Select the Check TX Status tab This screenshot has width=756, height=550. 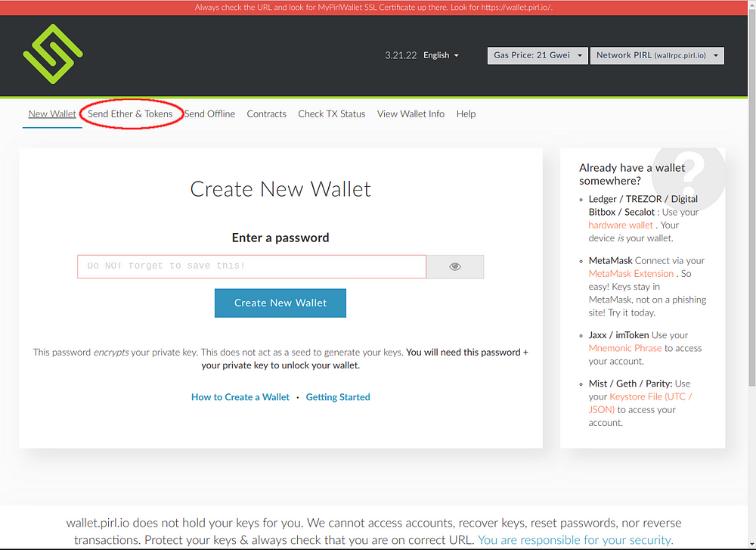click(x=332, y=114)
